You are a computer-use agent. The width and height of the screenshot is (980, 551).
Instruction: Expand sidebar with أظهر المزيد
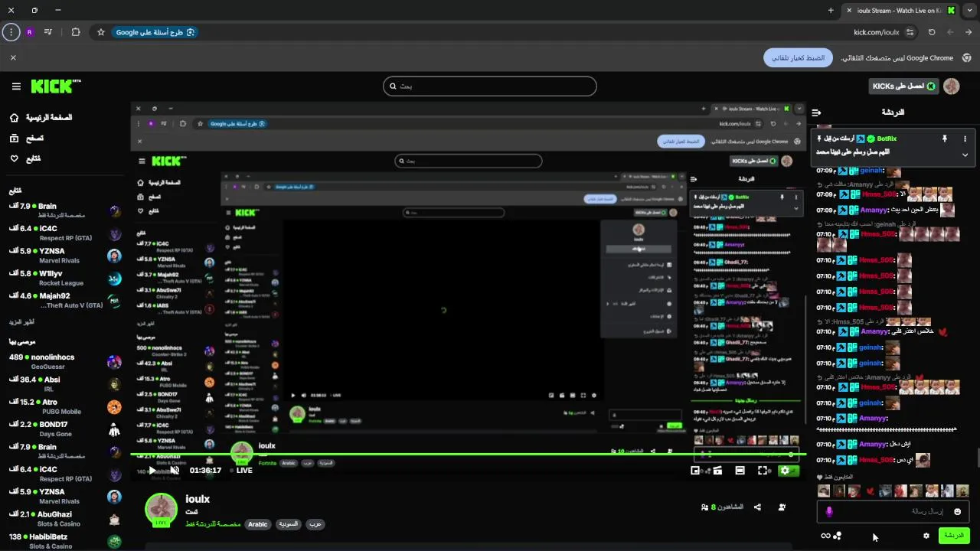coord(22,322)
